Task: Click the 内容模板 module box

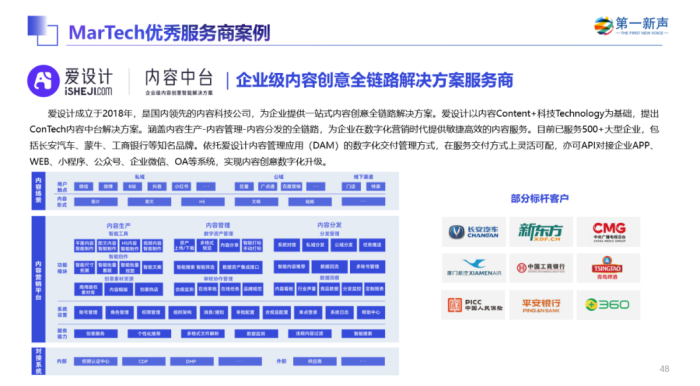Action: 118,289
